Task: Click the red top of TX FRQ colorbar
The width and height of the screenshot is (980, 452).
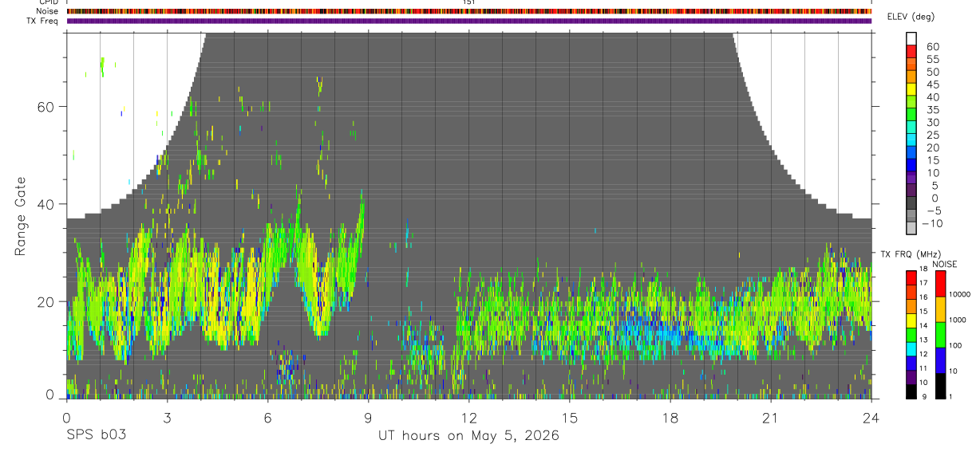Action: (x=911, y=277)
